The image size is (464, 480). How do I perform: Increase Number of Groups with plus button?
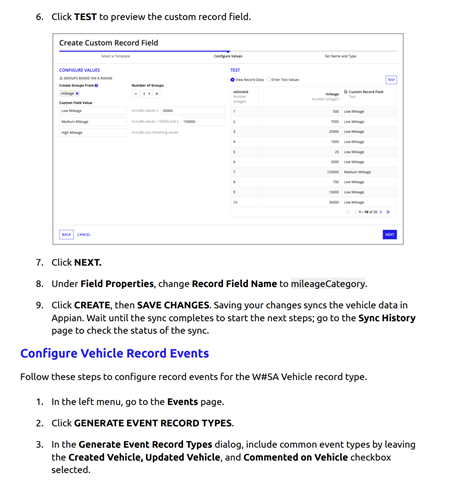[x=157, y=94]
